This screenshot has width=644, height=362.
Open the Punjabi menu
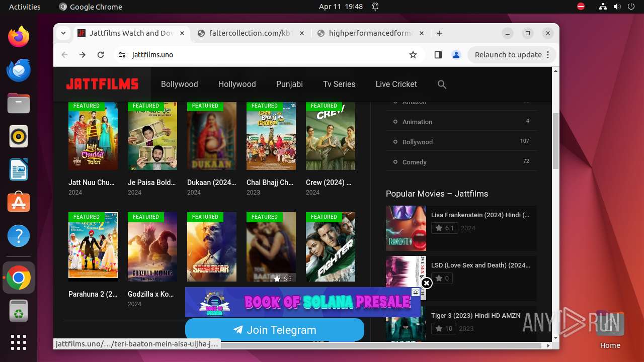(x=289, y=84)
